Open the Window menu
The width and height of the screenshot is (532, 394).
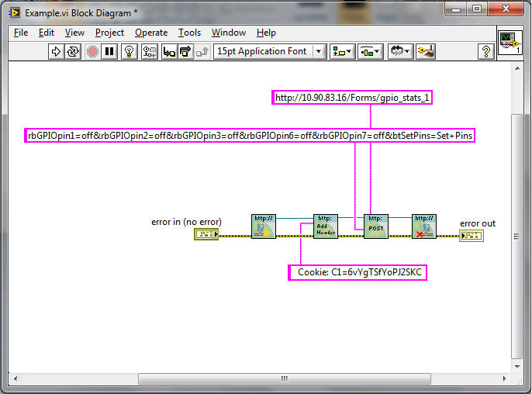coord(229,33)
